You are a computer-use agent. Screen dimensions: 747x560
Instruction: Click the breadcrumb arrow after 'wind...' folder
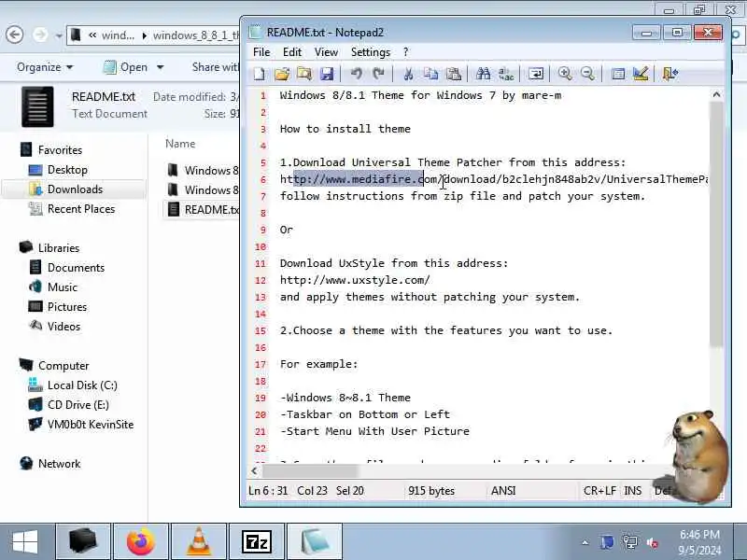click(145, 35)
